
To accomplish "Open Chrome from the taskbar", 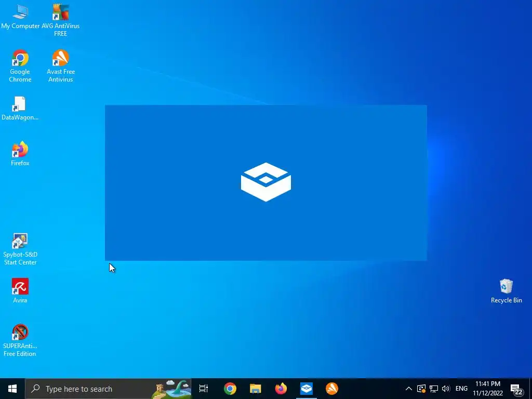I will 230,389.
